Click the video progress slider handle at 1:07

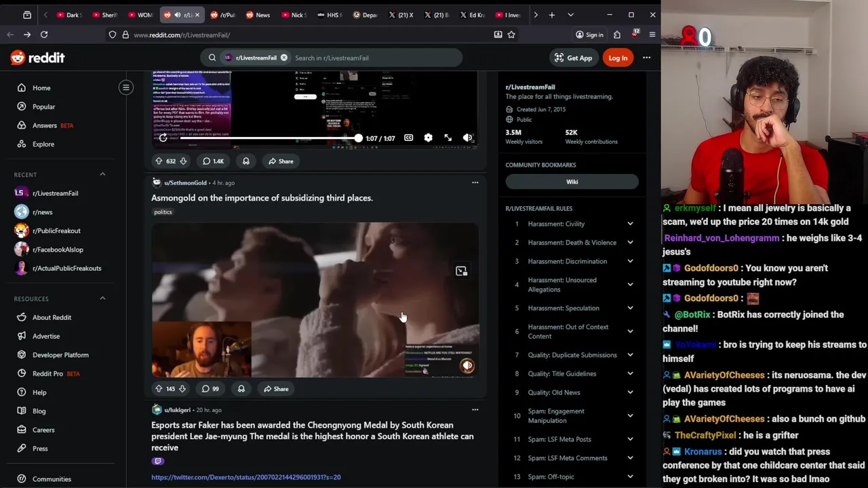[358, 138]
